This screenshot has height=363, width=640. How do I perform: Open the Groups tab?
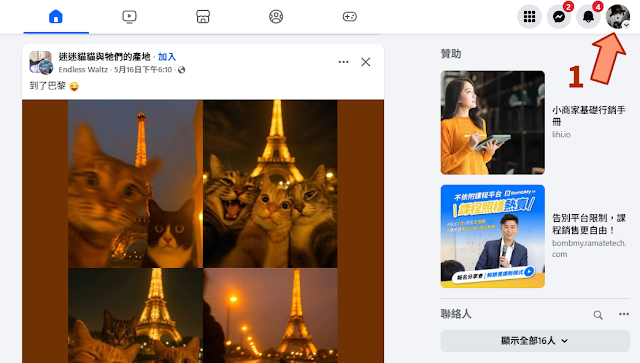point(276,17)
